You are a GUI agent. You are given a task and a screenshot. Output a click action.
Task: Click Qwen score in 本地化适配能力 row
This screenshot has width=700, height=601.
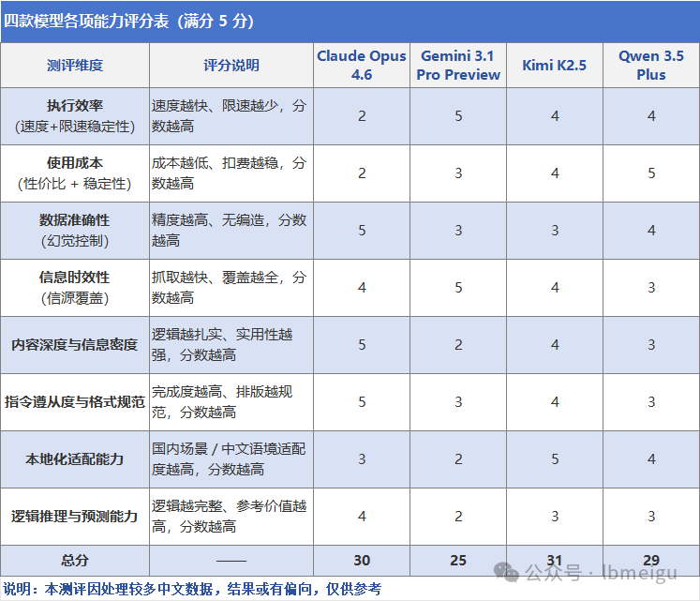[651, 459]
